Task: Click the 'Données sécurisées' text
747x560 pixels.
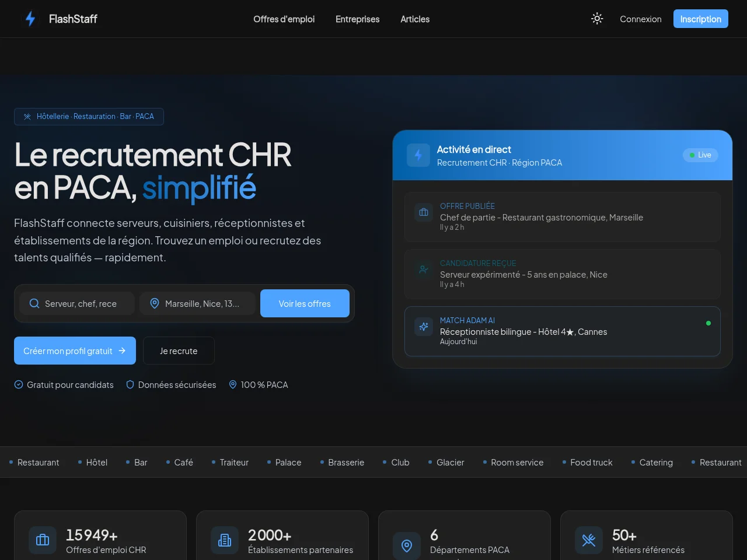Action: click(x=177, y=385)
